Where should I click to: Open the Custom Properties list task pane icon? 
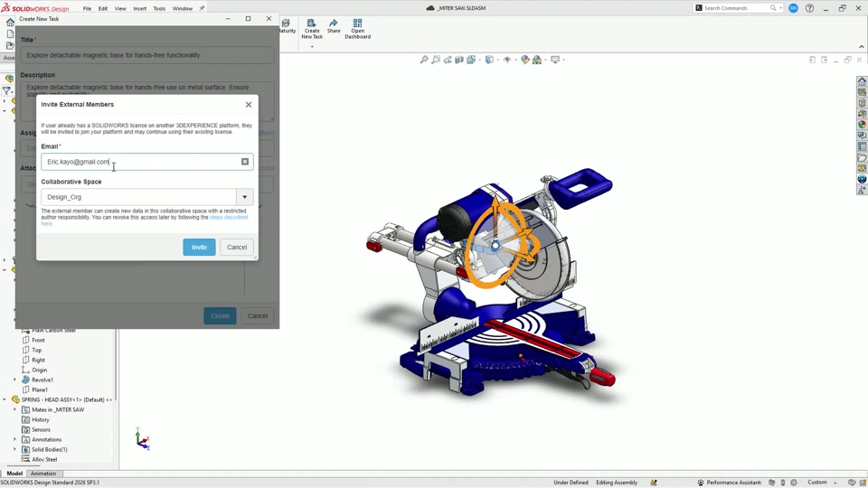pos(862,146)
